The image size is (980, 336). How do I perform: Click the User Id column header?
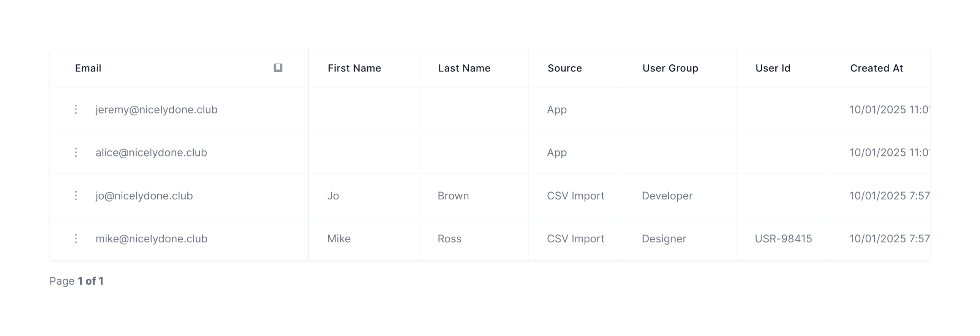773,68
